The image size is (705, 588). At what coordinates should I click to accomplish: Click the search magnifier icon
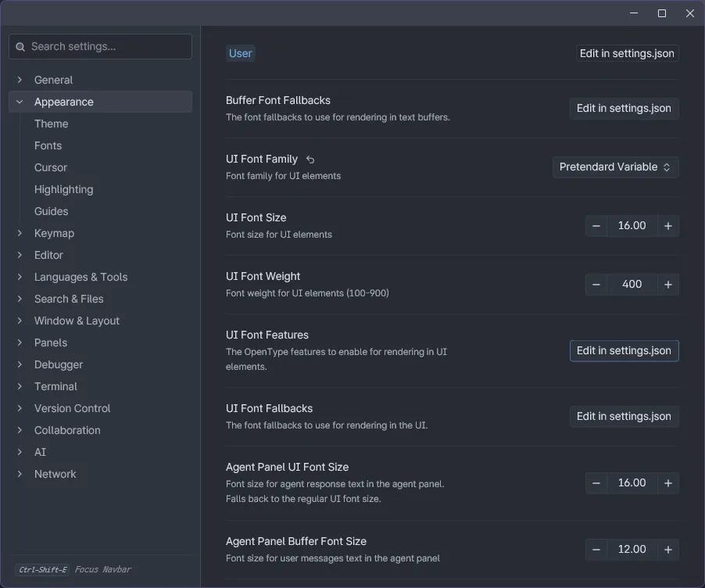[20, 47]
